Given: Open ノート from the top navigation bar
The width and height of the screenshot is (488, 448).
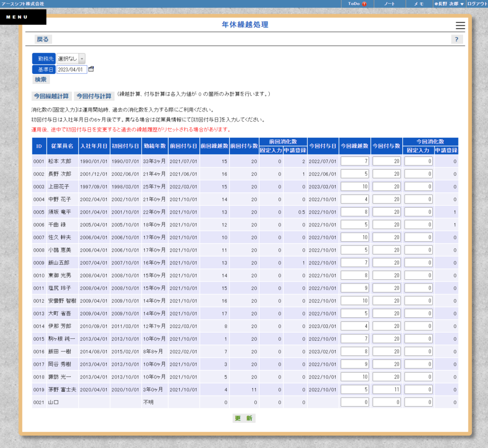Looking at the screenshot, I should [389, 4].
